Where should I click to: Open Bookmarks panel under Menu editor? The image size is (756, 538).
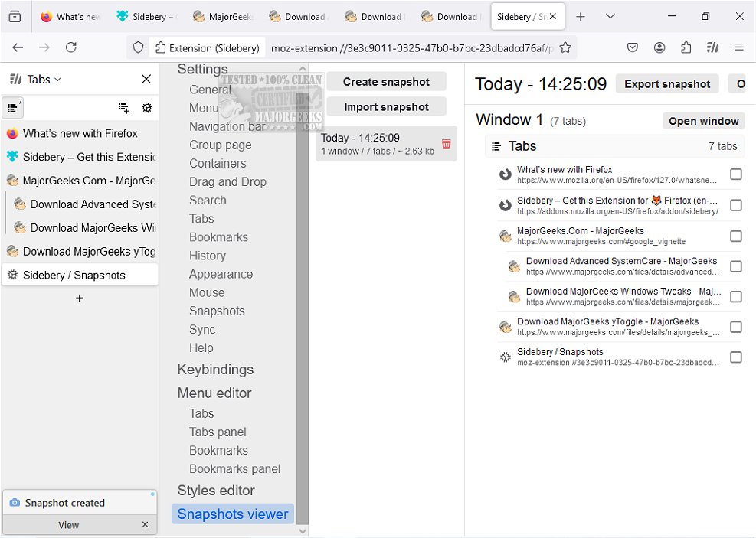tap(235, 469)
